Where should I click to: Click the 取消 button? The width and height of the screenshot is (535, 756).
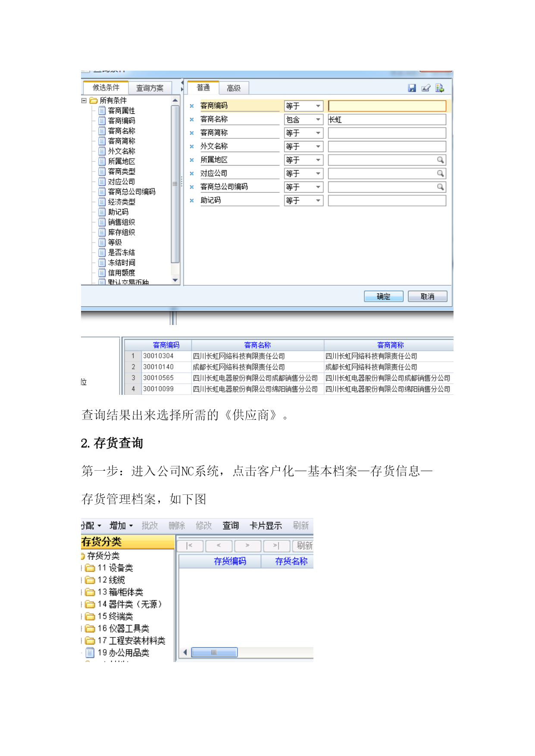(428, 296)
